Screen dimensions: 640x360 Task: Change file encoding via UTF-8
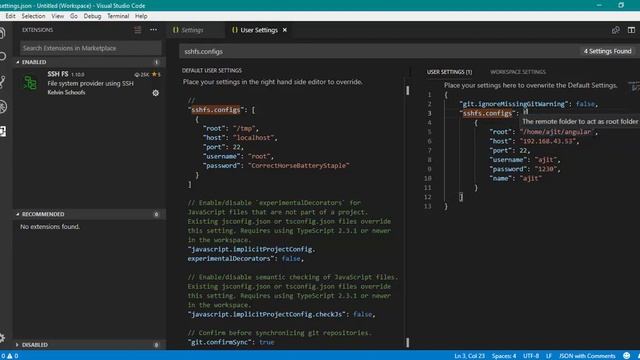(x=531, y=356)
